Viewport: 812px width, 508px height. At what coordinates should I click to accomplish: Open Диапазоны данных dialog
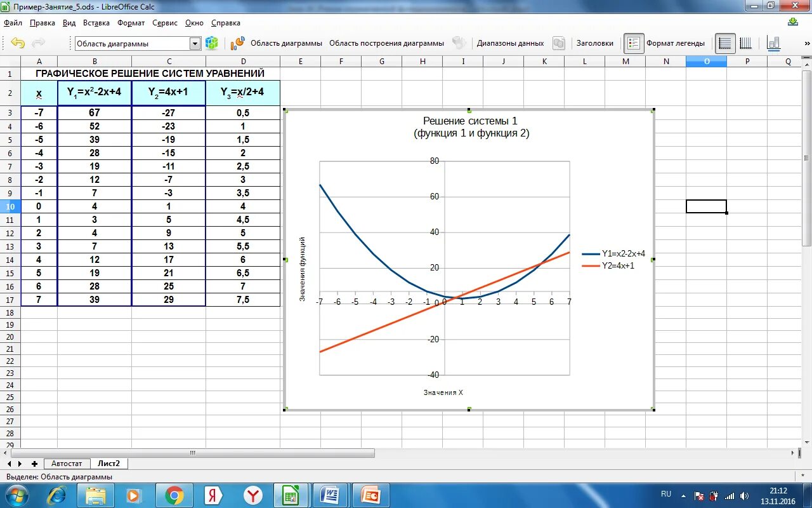tap(510, 43)
